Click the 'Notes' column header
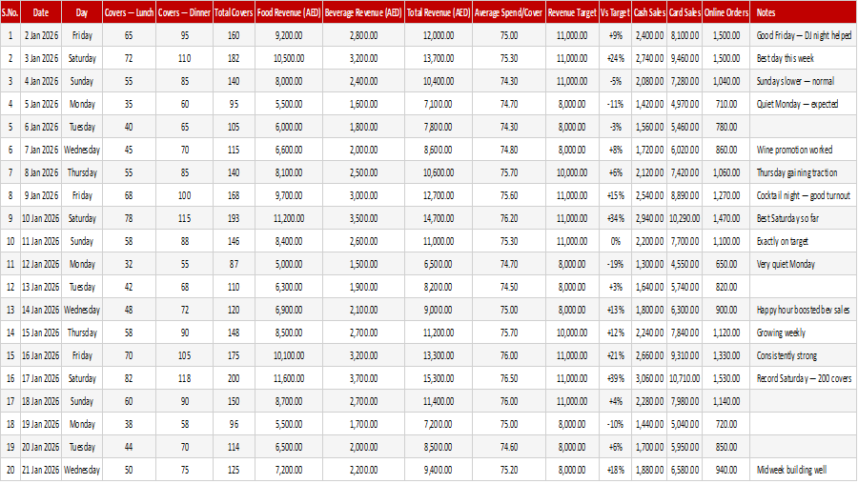 click(804, 12)
